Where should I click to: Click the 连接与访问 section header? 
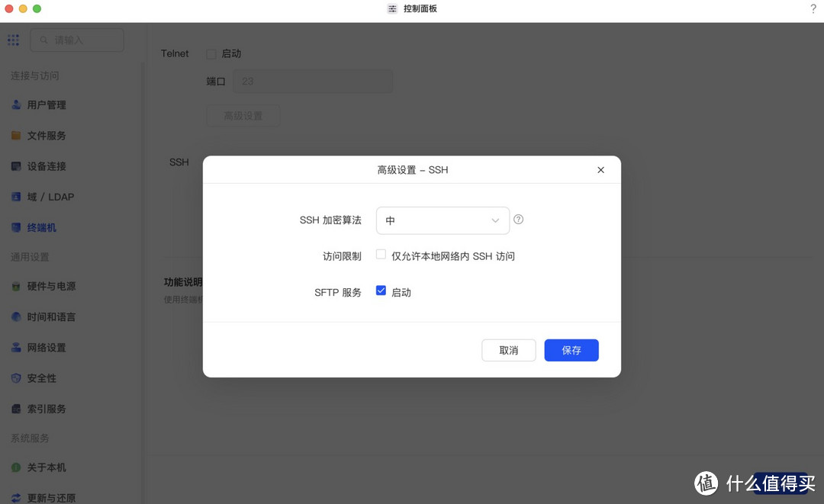pos(34,75)
